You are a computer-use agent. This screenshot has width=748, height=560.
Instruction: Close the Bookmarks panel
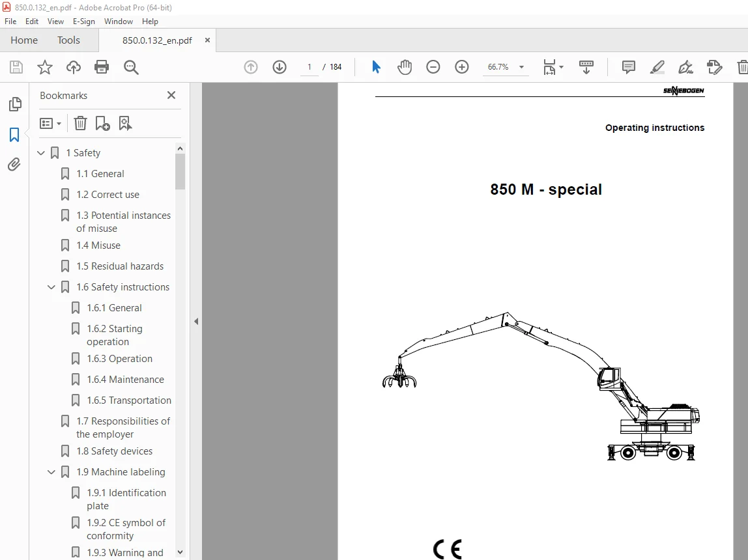[171, 95]
